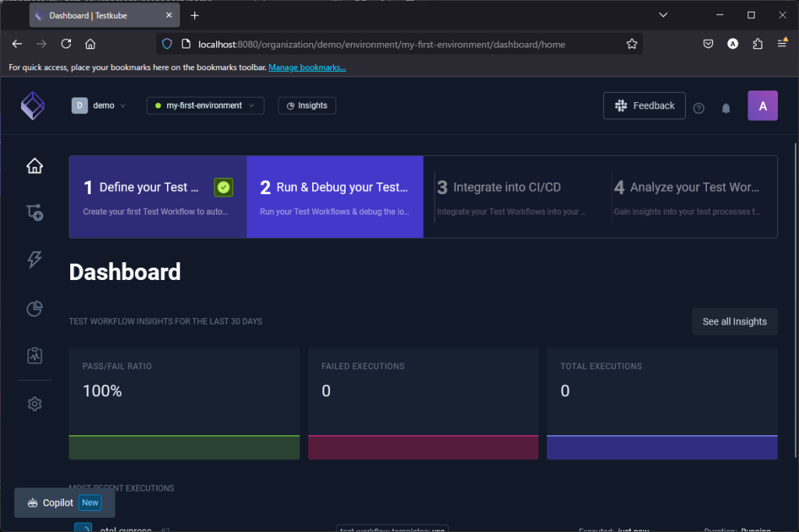The height and width of the screenshot is (532, 799).
Task: Open Insights pie chart sidebar icon
Action: (34, 309)
